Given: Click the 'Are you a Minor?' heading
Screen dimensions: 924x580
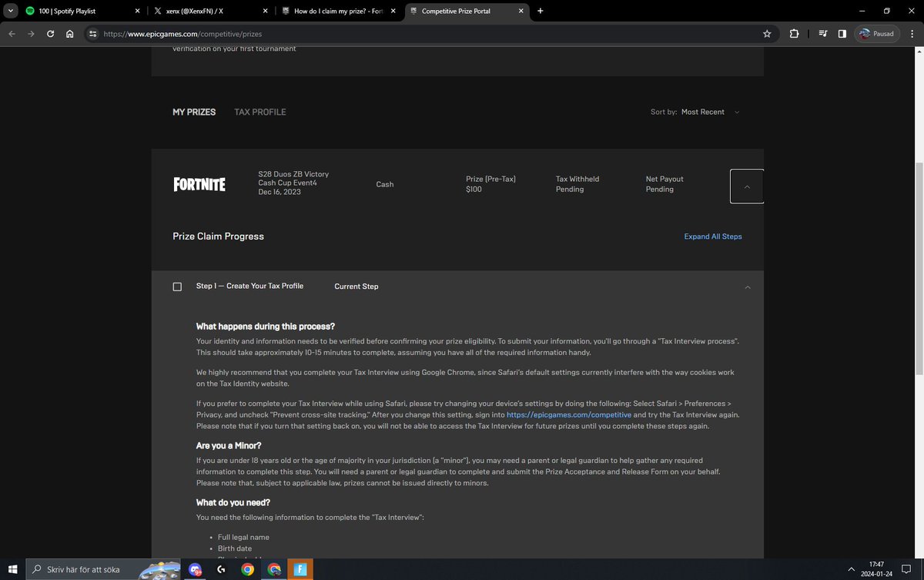Looking at the screenshot, I should tap(230, 446).
